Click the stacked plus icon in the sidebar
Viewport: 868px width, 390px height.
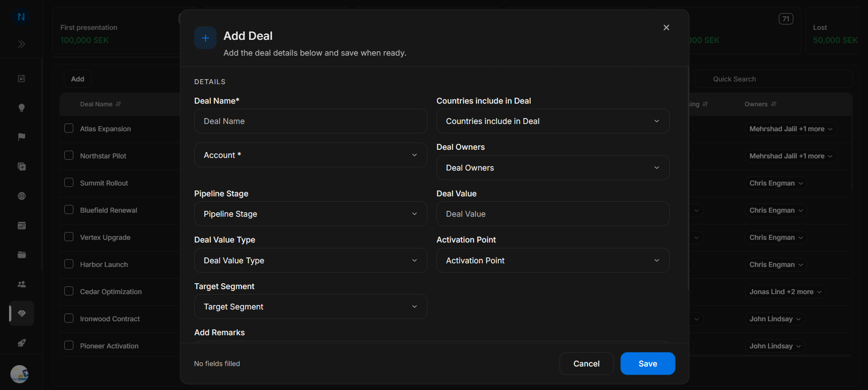[21, 166]
